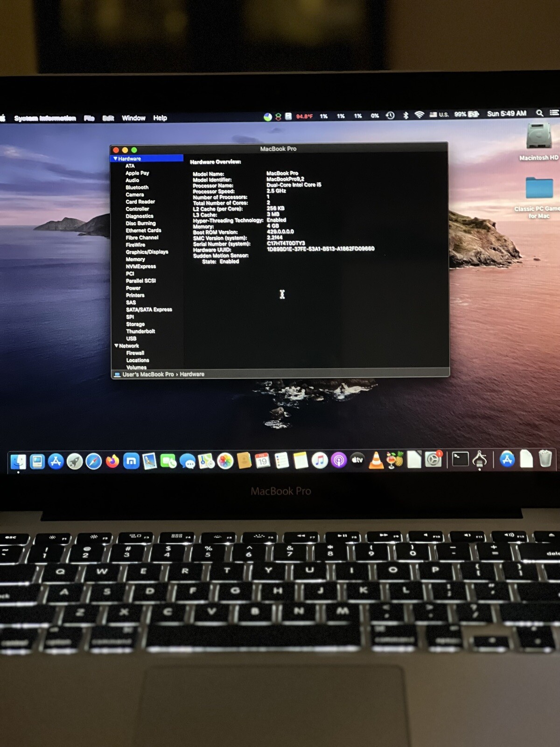This screenshot has height=747, width=560.
Task: Select Classic PC Games for Mac folder
Action: pyautogui.click(x=539, y=197)
